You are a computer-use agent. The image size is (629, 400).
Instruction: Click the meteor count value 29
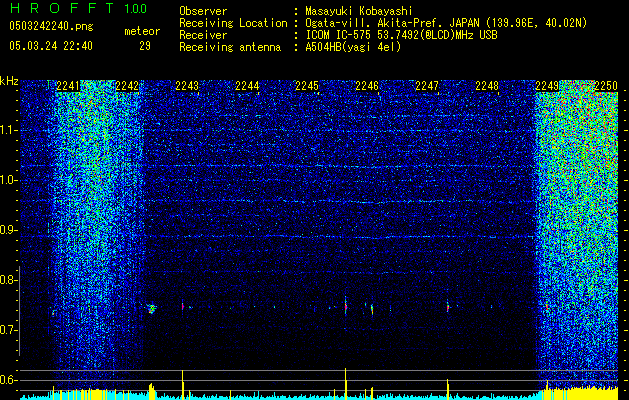click(x=145, y=46)
